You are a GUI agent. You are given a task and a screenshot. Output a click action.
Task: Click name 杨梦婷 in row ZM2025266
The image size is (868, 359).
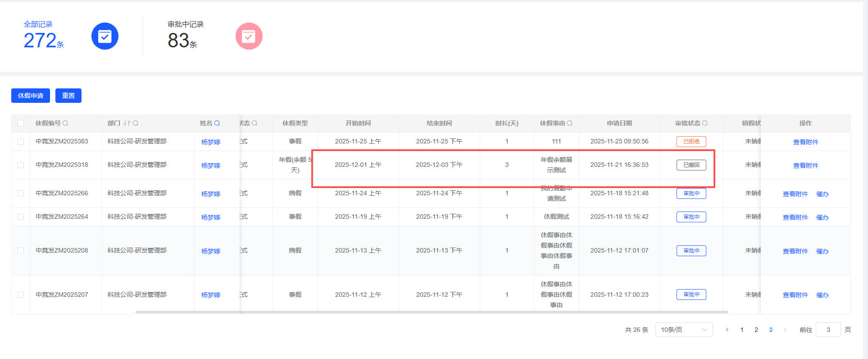(x=211, y=194)
